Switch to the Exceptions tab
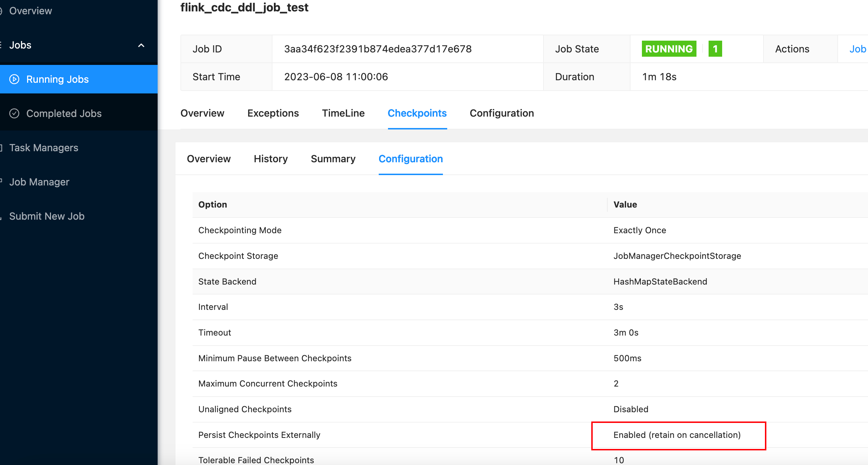Screen dimensions: 868x465 coord(273,113)
